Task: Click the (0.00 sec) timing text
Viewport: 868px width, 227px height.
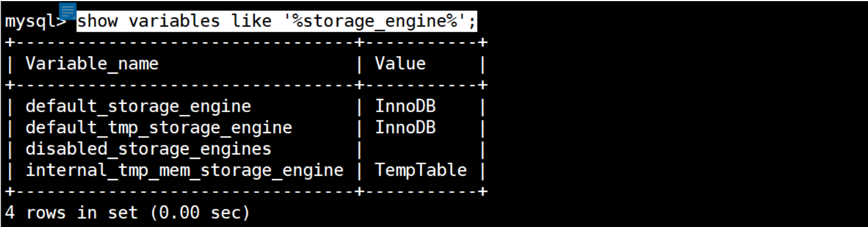Action: (x=200, y=213)
